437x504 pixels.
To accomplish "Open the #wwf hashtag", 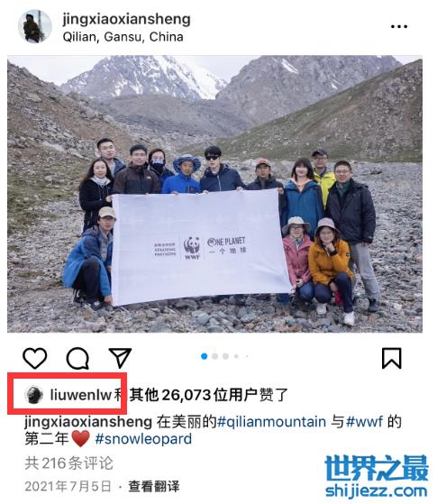I will tap(365, 421).
